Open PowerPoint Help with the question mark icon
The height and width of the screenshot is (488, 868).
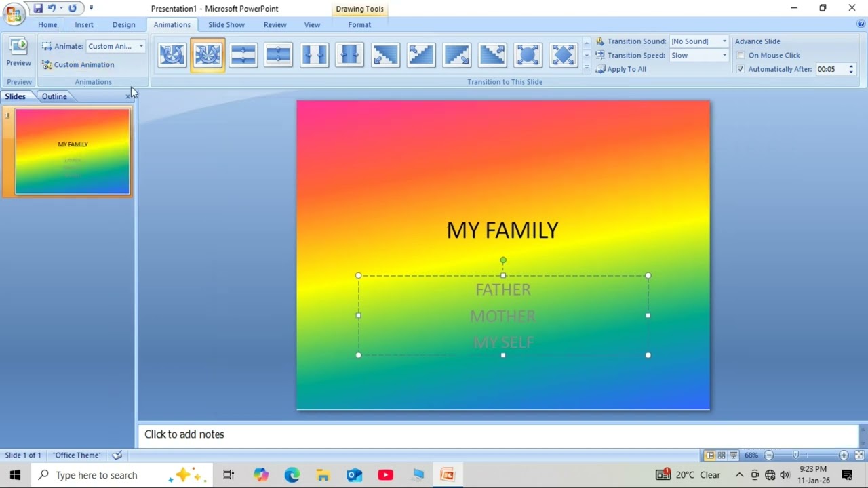click(x=861, y=24)
